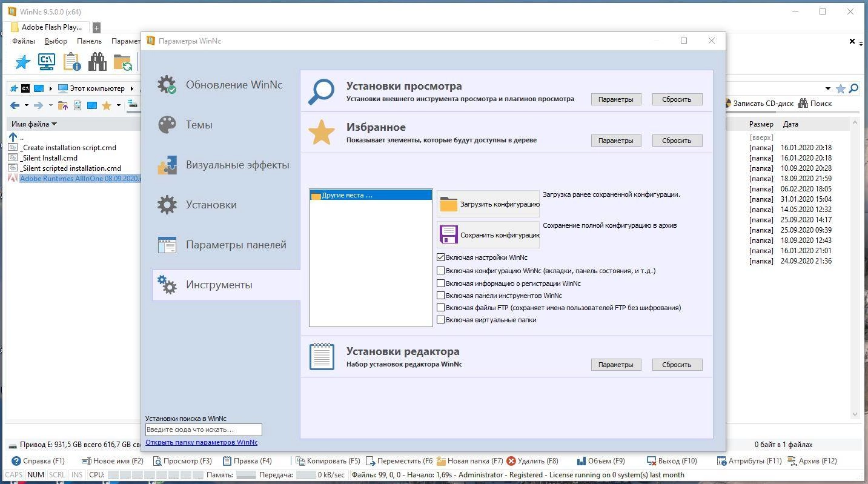Click the add new tab plus button
The height and width of the screenshot is (484, 868).
(96, 27)
